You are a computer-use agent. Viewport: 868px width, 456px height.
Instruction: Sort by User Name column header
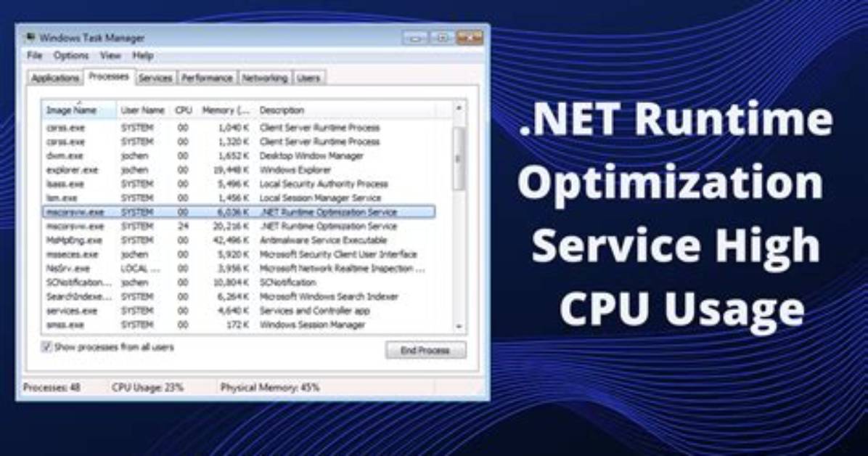(x=143, y=110)
